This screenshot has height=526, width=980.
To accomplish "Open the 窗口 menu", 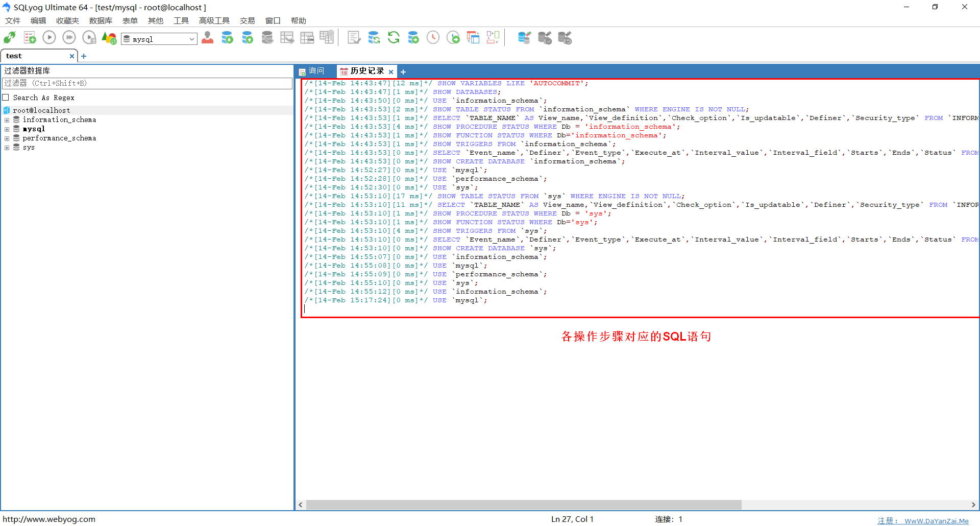I will 273,20.
